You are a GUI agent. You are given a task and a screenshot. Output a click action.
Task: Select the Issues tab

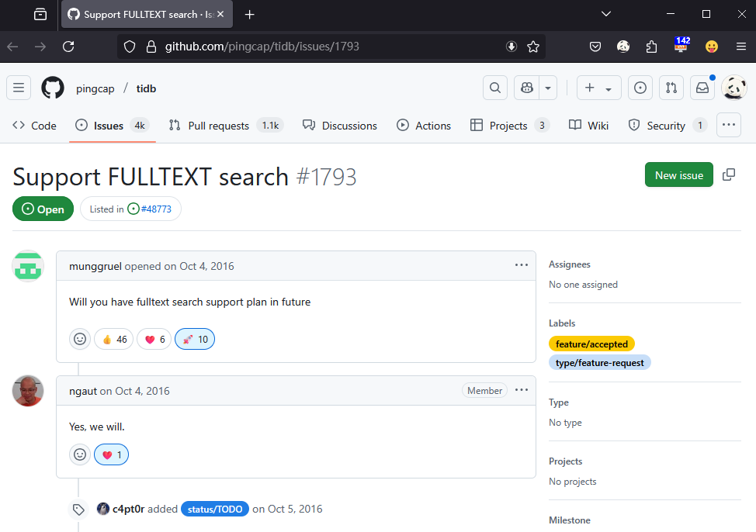(x=113, y=126)
